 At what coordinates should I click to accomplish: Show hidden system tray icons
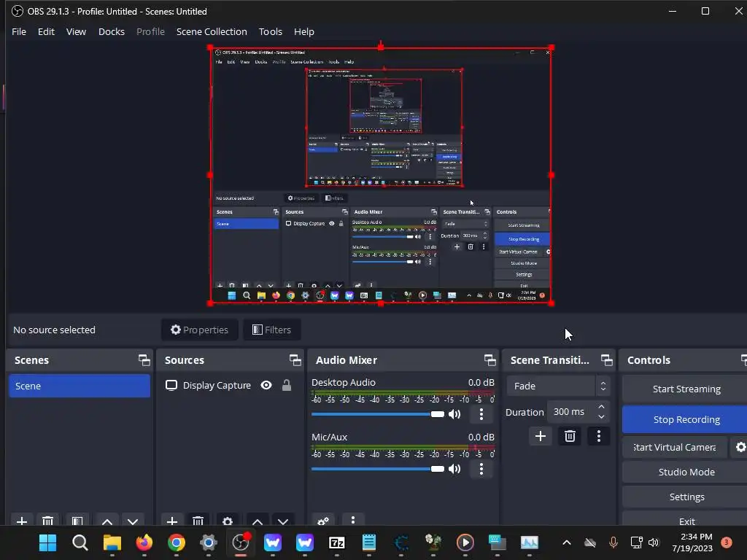tap(566, 542)
